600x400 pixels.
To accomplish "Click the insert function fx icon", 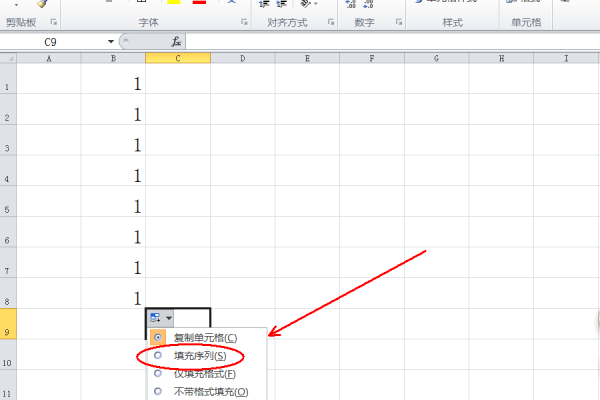I will tap(176, 42).
